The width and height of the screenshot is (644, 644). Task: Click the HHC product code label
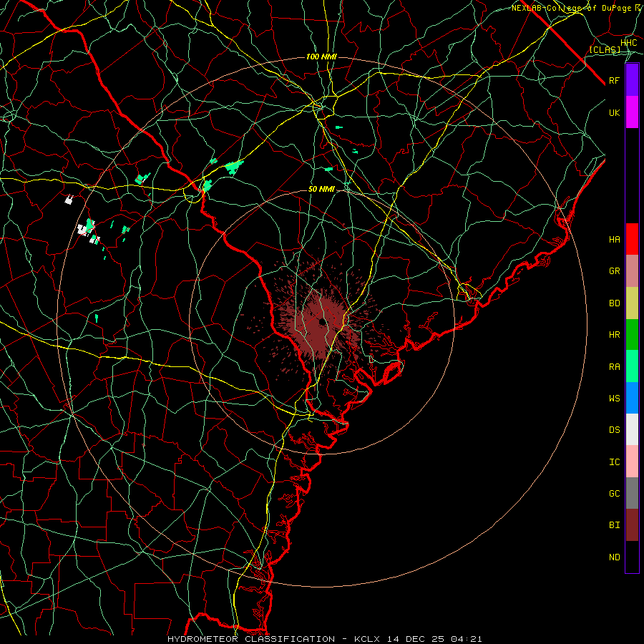[x=628, y=43]
